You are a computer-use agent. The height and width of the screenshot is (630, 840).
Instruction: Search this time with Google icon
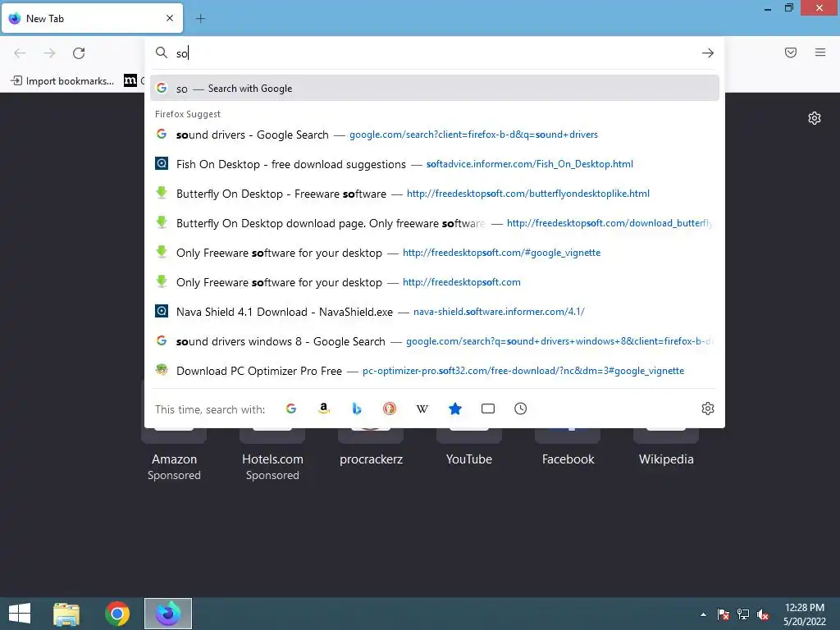pos(291,409)
